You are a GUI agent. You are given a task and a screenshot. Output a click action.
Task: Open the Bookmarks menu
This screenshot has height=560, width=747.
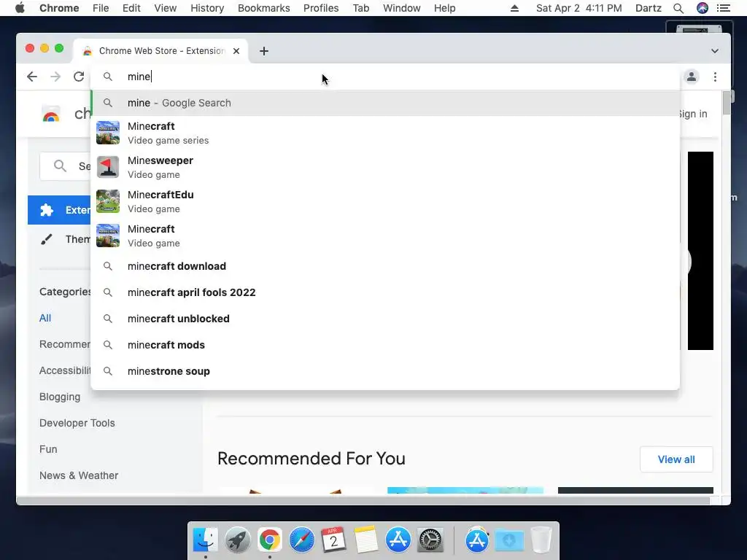tap(264, 8)
